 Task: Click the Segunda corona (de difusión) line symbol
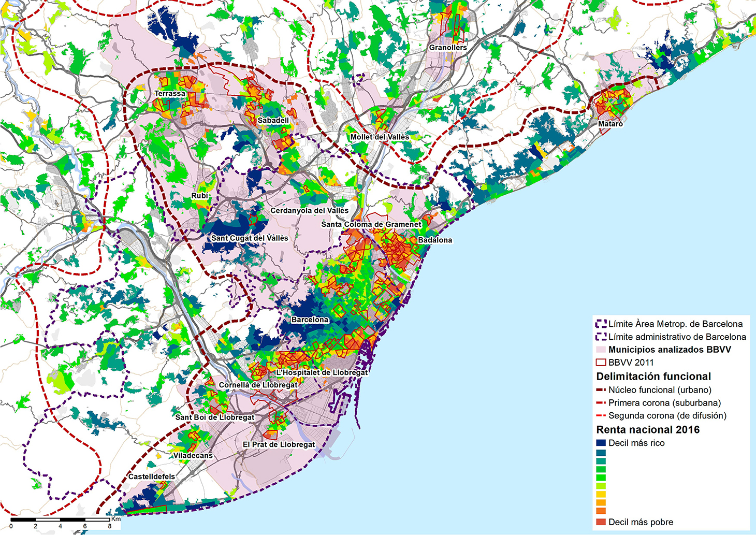coord(601,415)
